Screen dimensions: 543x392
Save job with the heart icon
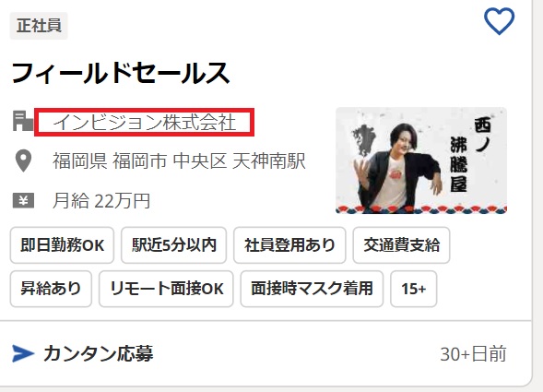pos(499,21)
